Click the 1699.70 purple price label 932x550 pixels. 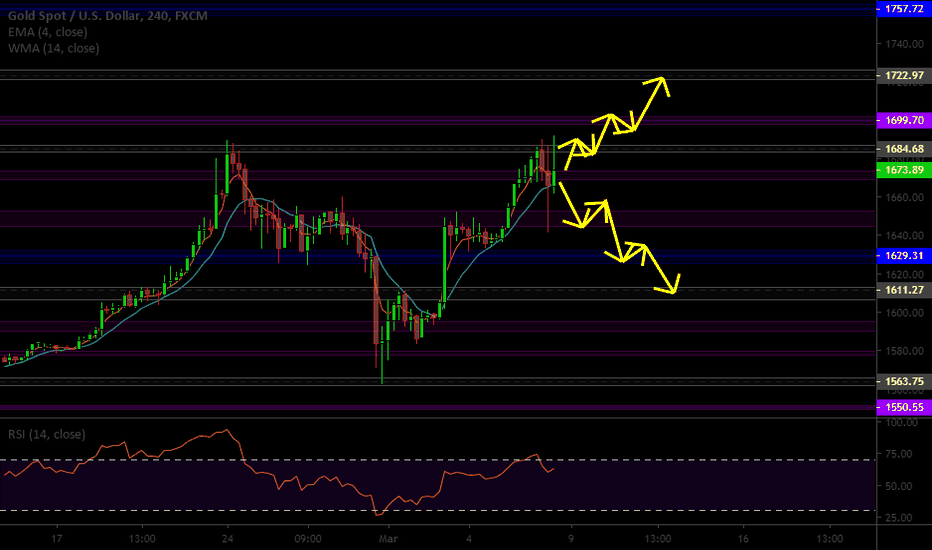[904, 121]
